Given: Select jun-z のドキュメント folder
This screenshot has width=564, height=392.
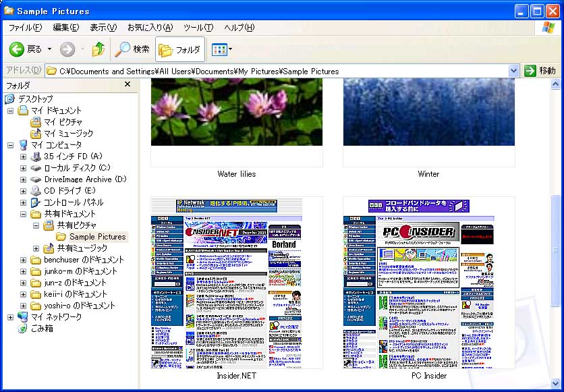Looking at the screenshot, I should pyautogui.click(x=75, y=283).
